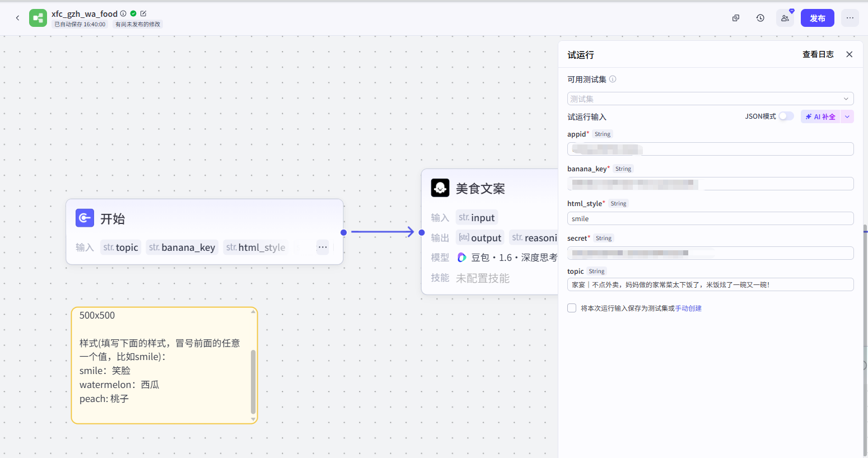Screen dimensions: 868x458
Task: Click the 美食文案 node title
Action: click(480, 189)
